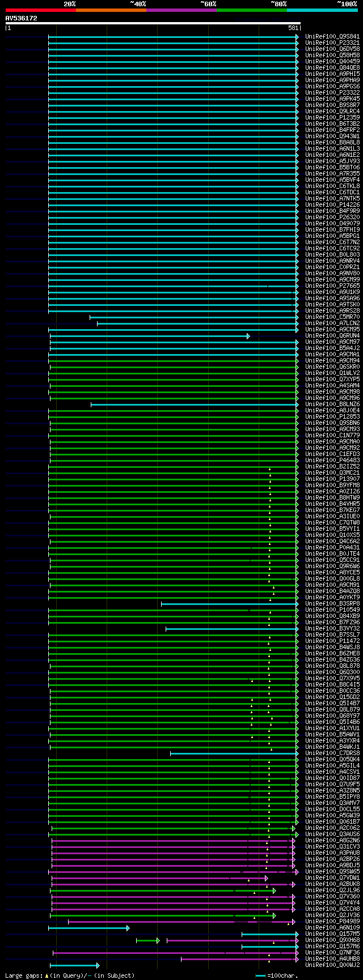Image resolution: width=363 pixels, height=980 pixels.
Task: Click the cyan alignment bar for B3SRP8
Action: [x=230, y=604]
